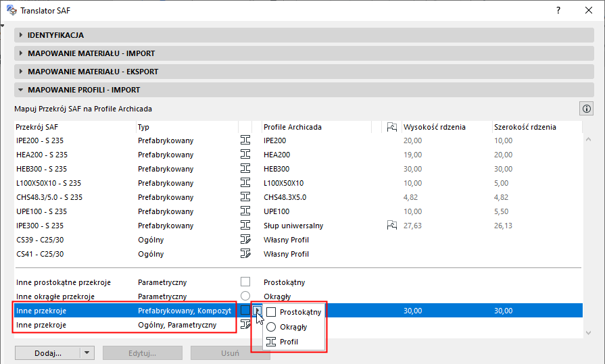Click the Szerokość rdzenia column header
Screen dimensions: 605x364
537,127
